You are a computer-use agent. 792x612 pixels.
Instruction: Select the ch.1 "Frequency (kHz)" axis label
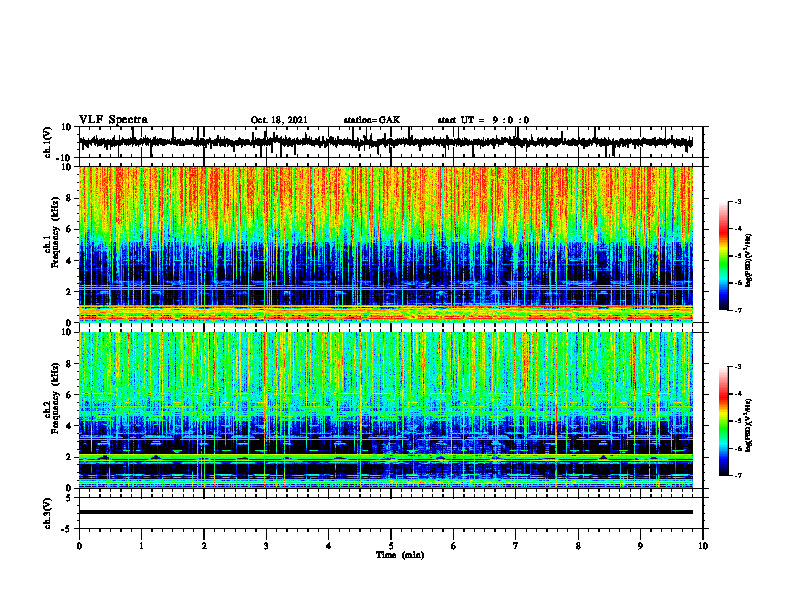(56, 232)
